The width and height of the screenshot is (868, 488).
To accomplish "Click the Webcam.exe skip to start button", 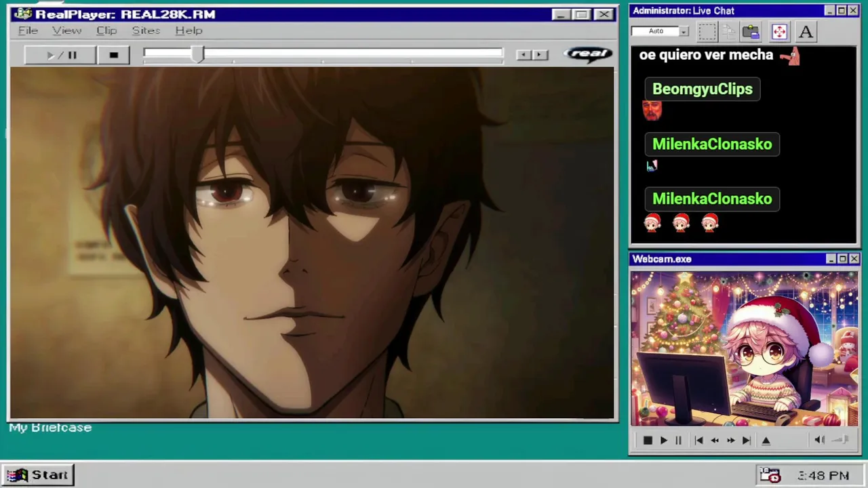I will click(698, 441).
